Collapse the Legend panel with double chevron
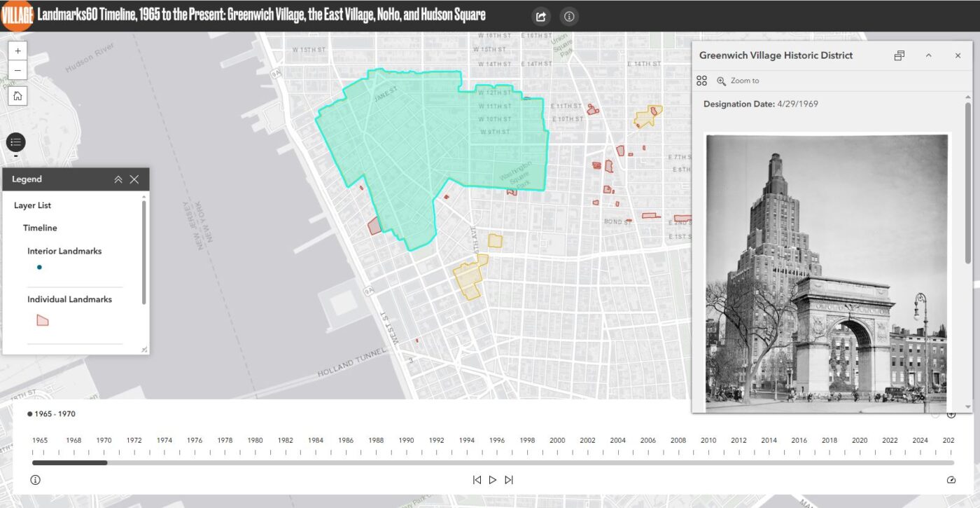This screenshot has width=980, height=508. 118,179
